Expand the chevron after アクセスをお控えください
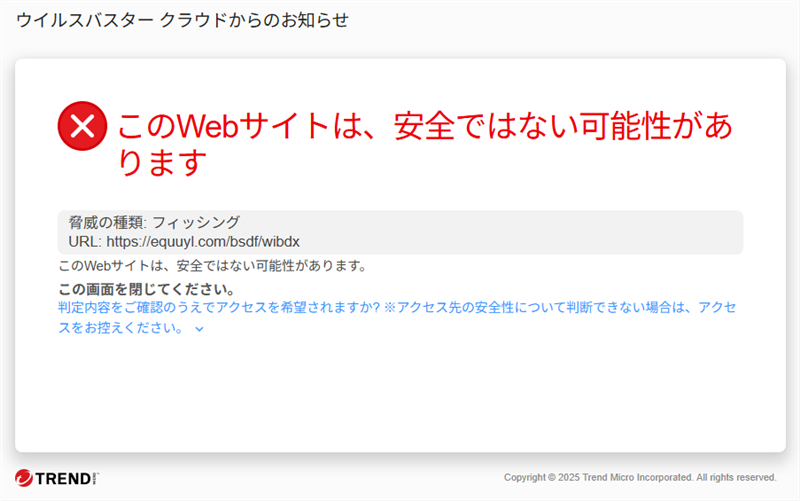The height and width of the screenshot is (501, 800). click(199, 329)
